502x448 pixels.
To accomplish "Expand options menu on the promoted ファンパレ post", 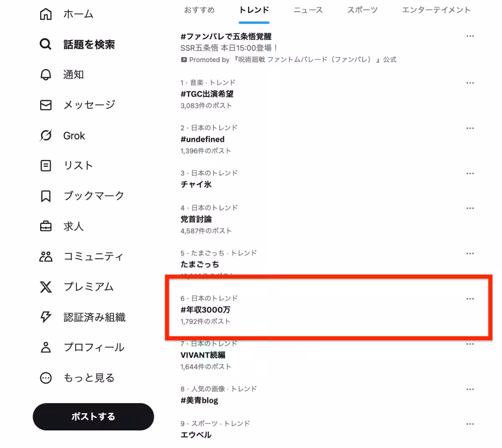I will coord(470,36).
